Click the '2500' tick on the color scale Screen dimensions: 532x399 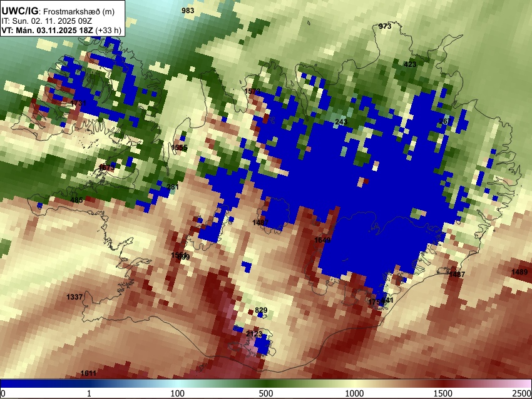pyautogui.click(x=523, y=393)
